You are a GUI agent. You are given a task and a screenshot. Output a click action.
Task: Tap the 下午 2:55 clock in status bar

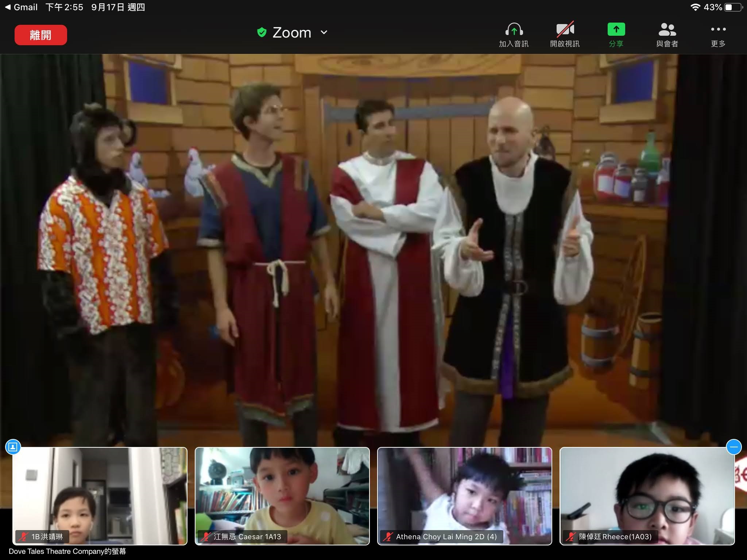pyautogui.click(x=64, y=7)
